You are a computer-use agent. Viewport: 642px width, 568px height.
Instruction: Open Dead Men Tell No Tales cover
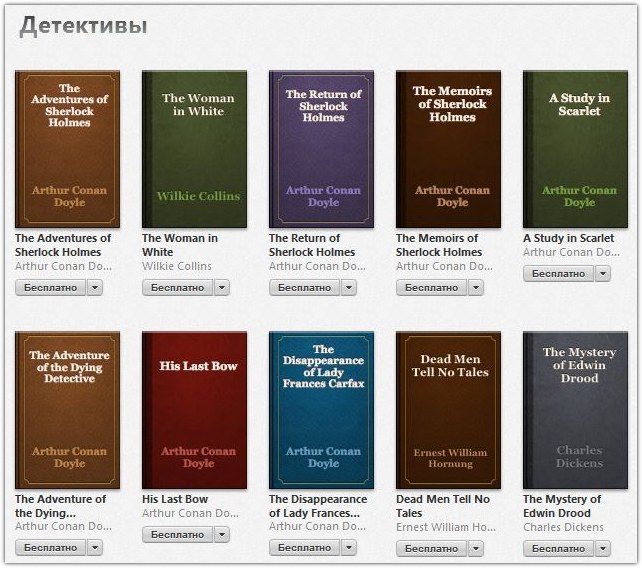[x=448, y=410]
